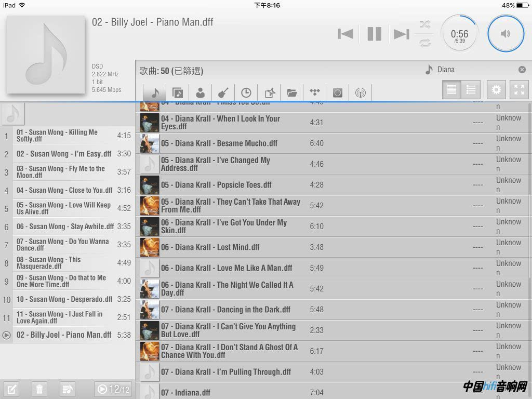Open the Tidal streaming icon
The height and width of the screenshot is (399, 532).
[x=315, y=92]
